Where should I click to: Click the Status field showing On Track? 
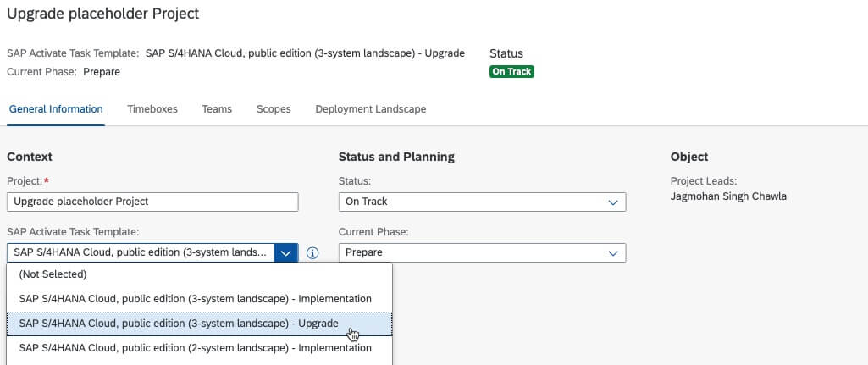482,202
